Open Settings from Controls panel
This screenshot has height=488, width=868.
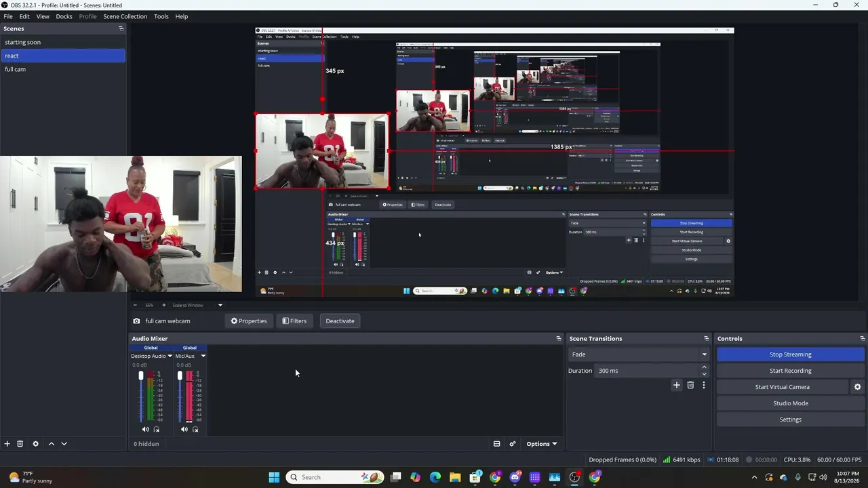coord(790,420)
